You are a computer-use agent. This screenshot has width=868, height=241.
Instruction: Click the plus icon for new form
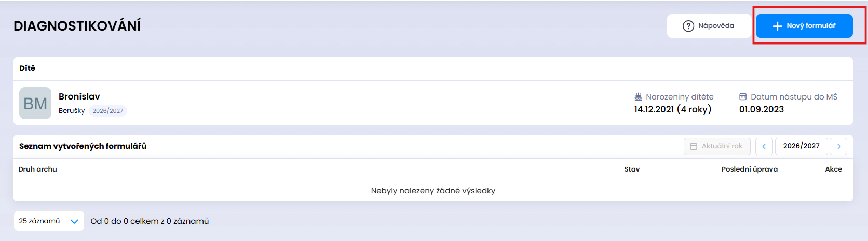pyautogui.click(x=777, y=26)
